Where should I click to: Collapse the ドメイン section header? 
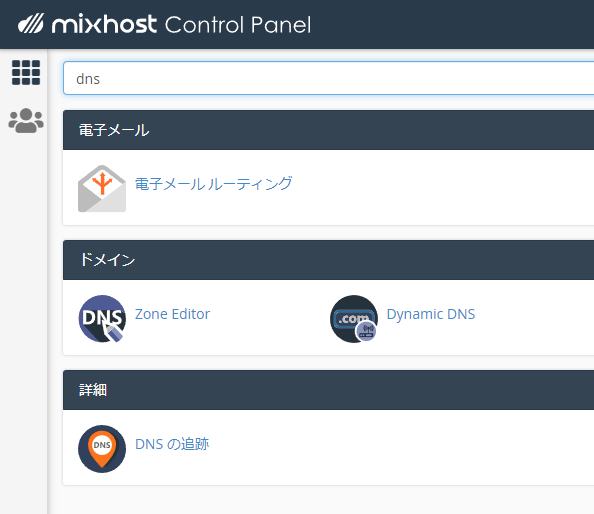328,260
